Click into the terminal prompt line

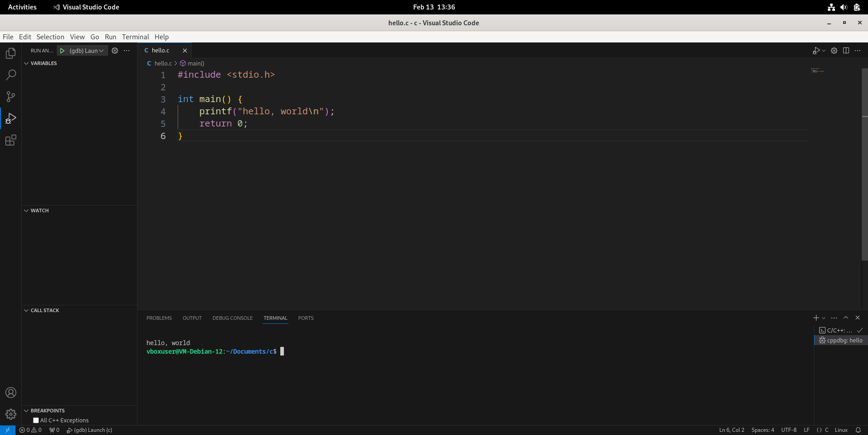pos(215,351)
